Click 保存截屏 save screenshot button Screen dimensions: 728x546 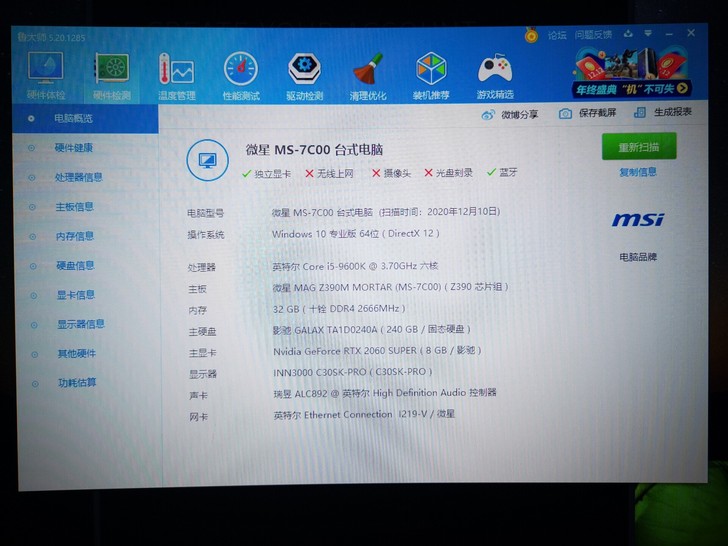coord(587,113)
